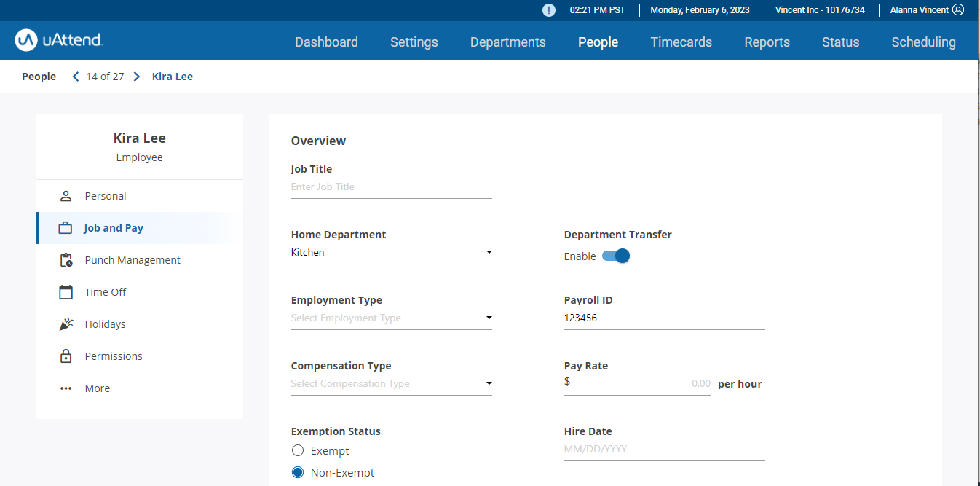The image size is (980, 486).
Task: Open the Status menu
Action: (841, 42)
